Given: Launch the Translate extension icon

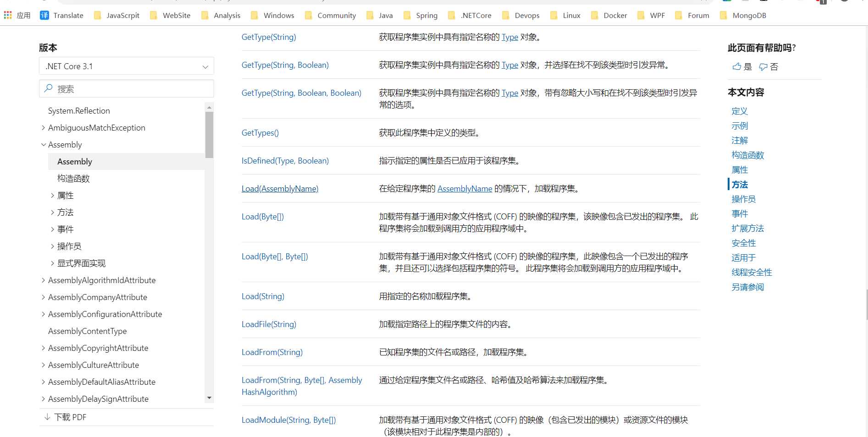Looking at the screenshot, I should 44,15.
